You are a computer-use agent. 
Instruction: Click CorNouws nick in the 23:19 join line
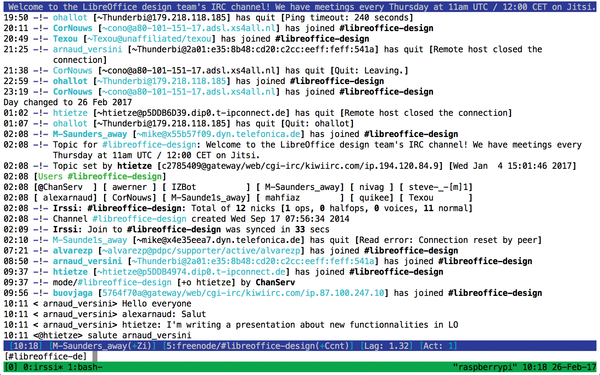(x=73, y=92)
